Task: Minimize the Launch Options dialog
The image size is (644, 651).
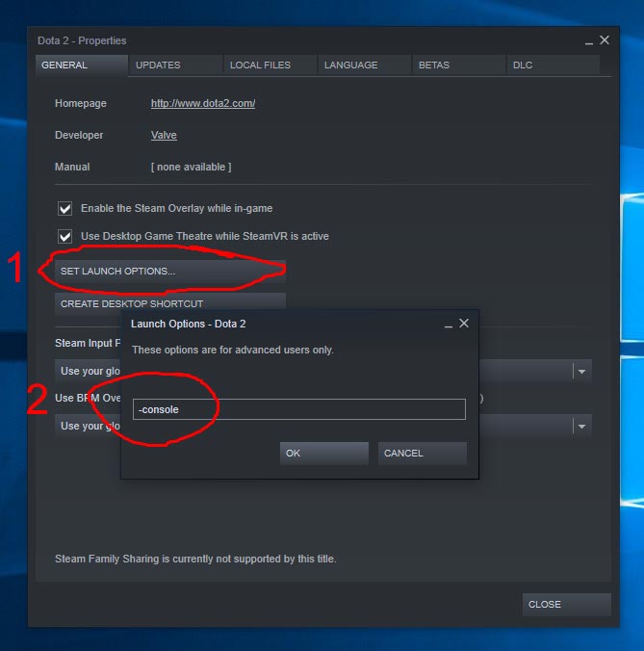Action: coord(449,325)
